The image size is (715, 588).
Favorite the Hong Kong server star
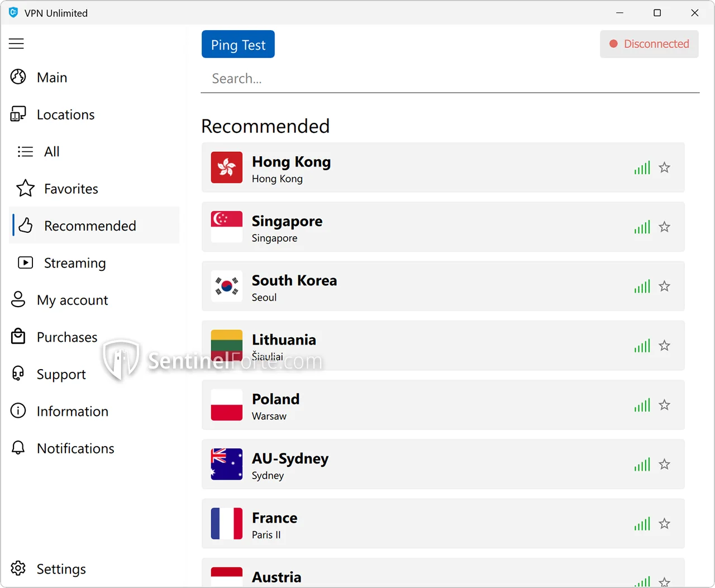[x=664, y=168]
